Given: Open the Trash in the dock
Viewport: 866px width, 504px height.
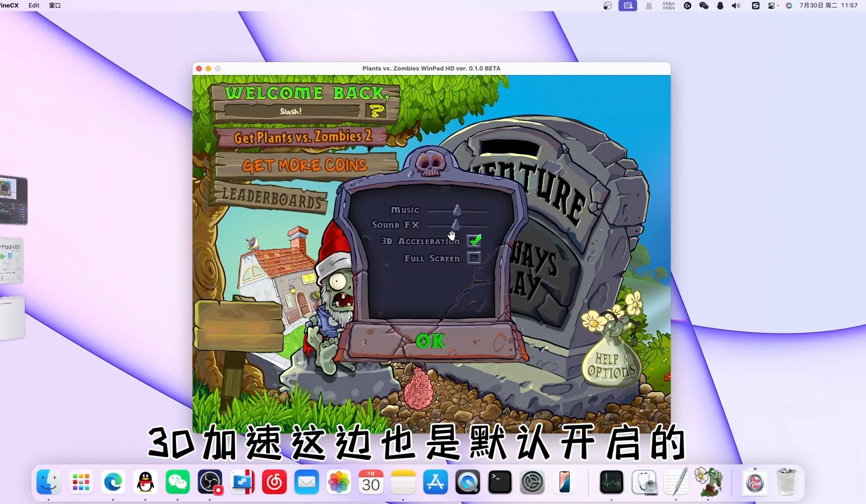Looking at the screenshot, I should click(x=787, y=482).
